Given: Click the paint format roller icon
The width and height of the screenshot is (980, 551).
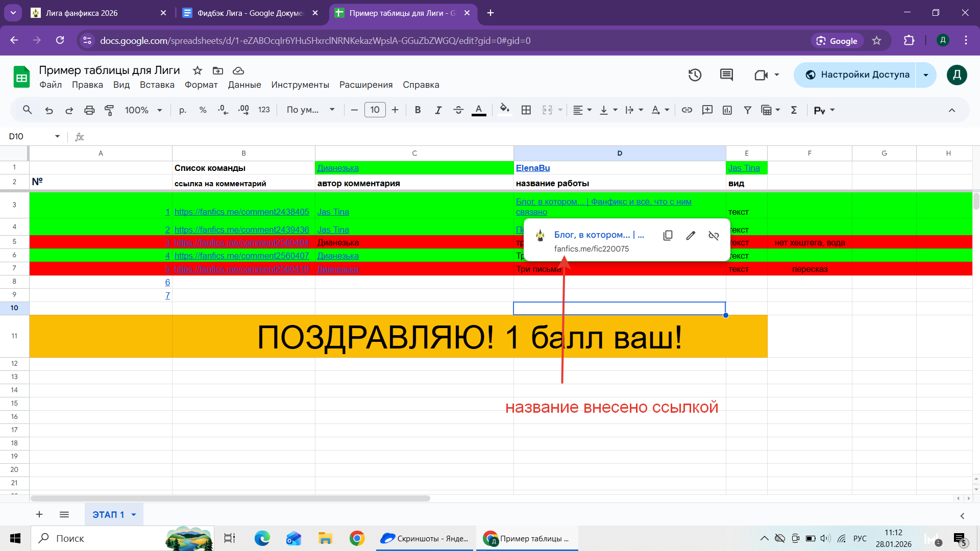Looking at the screenshot, I should [109, 110].
